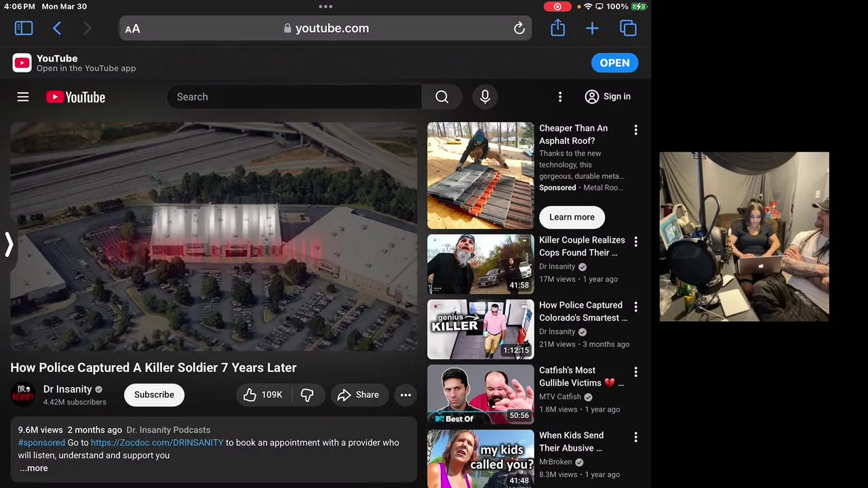The image size is (868, 488).
Task: Tap the screen recording indicator in the status bar
Action: (x=557, y=7)
